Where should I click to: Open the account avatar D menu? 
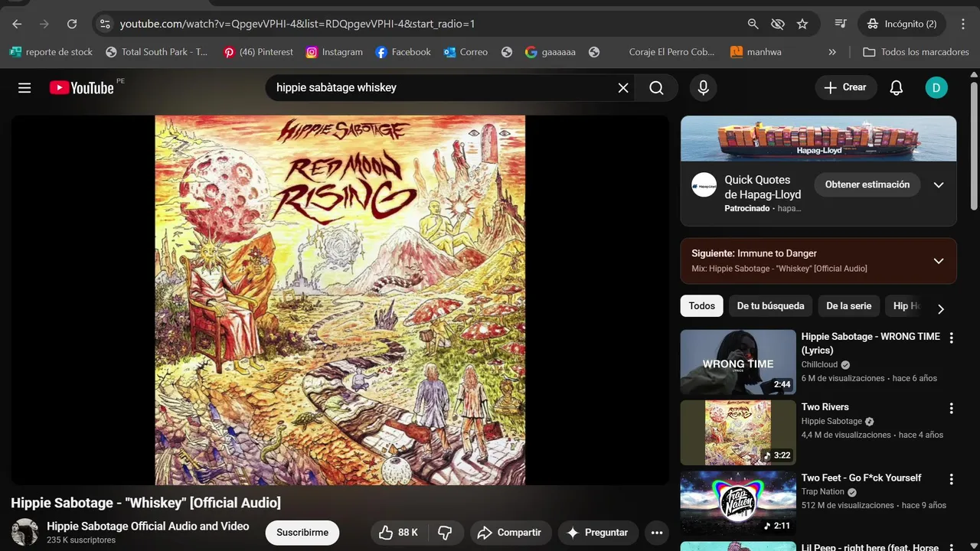pyautogui.click(x=936, y=88)
